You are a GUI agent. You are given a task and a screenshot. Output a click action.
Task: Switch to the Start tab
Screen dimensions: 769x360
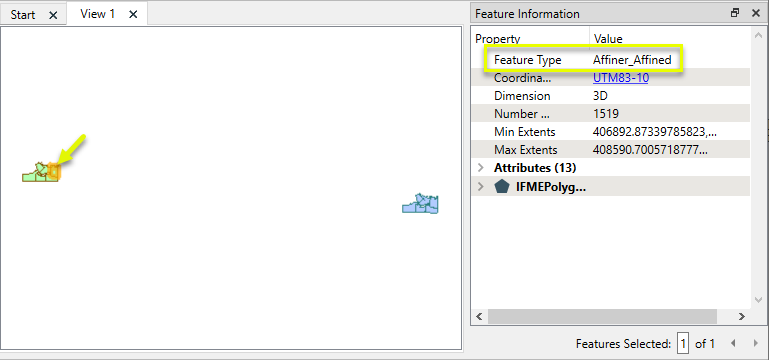[23, 15]
